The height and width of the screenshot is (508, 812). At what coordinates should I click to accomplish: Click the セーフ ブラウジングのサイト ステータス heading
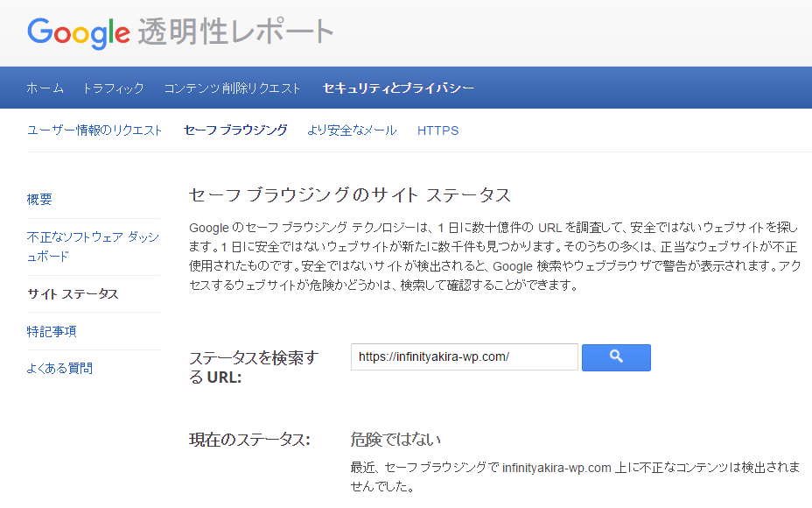point(350,195)
